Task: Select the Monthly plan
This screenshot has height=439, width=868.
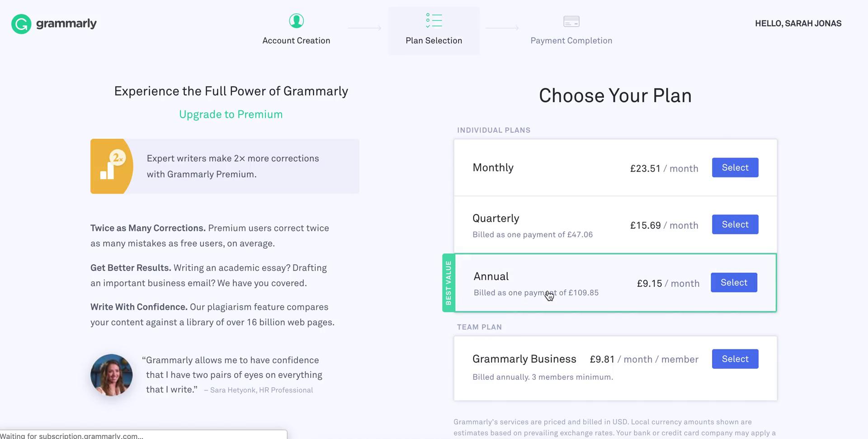Action: 735,167
